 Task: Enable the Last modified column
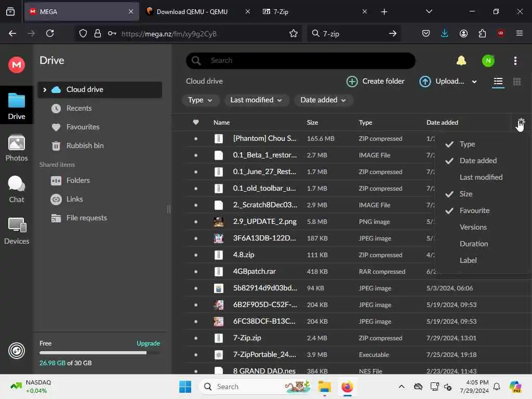pyautogui.click(x=481, y=178)
